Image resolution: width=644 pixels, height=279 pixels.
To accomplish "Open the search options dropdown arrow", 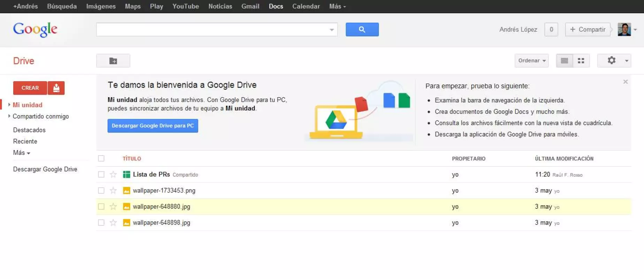I will click(x=332, y=30).
